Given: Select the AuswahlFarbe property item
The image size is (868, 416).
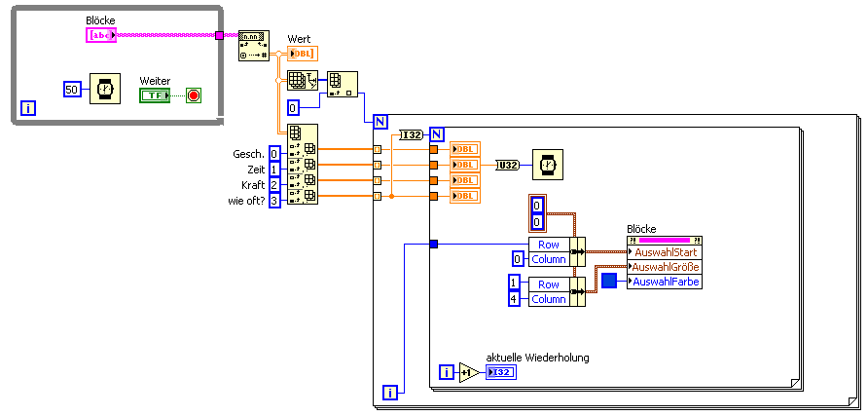Looking at the screenshot, I should (x=665, y=282).
